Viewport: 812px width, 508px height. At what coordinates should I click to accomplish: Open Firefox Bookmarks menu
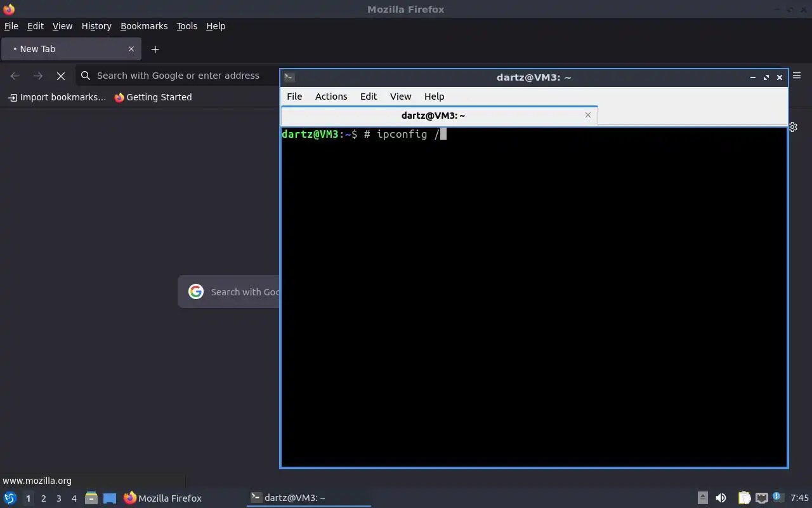click(144, 26)
